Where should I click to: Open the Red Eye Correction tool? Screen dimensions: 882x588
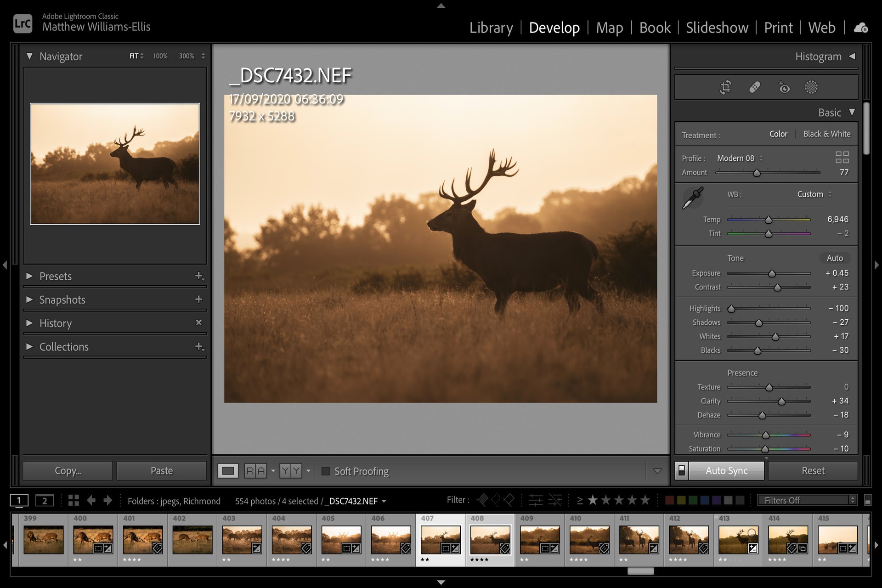(x=784, y=87)
